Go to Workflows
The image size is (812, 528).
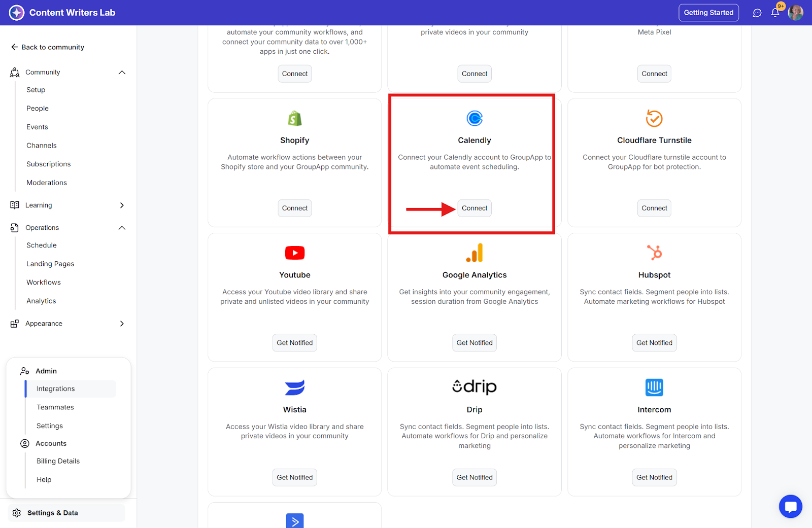pos(44,283)
